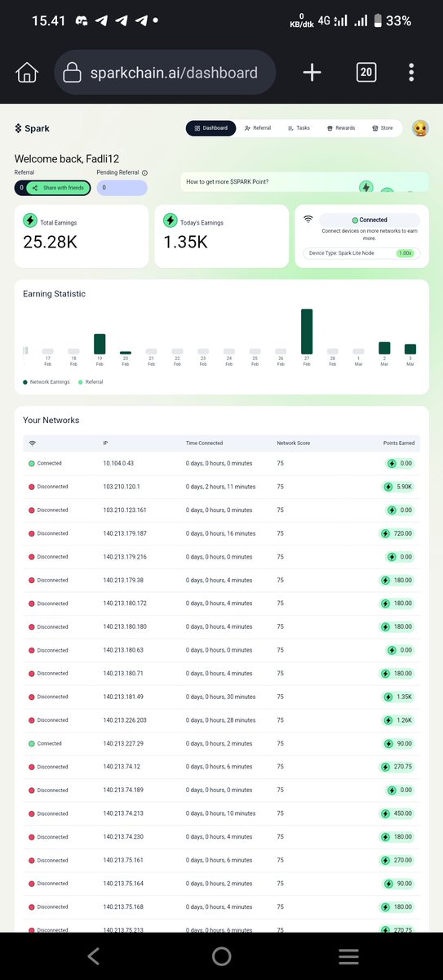This screenshot has height=980, width=443.
Task: Select IP address 140.213.75.168
Action: pyautogui.click(x=123, y=906)
